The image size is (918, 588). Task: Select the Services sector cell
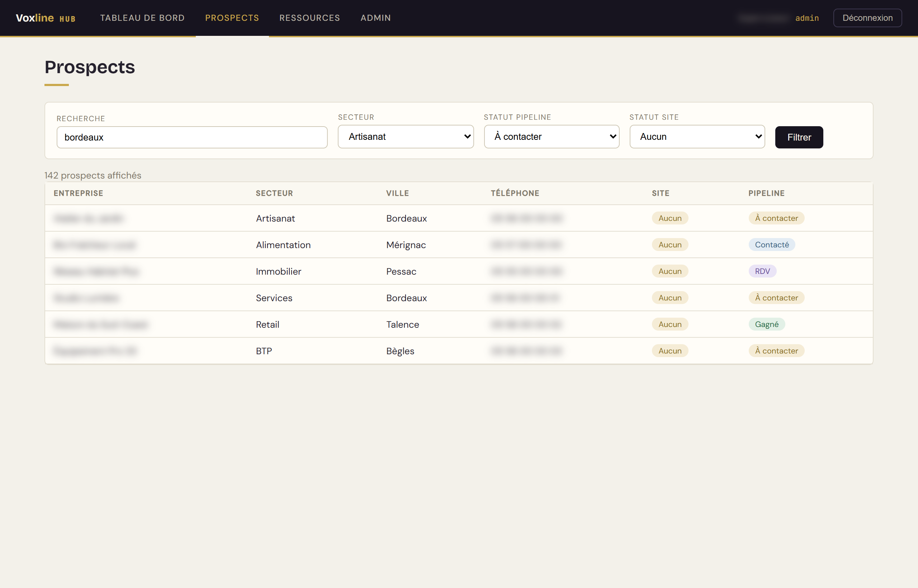point(274,298)
